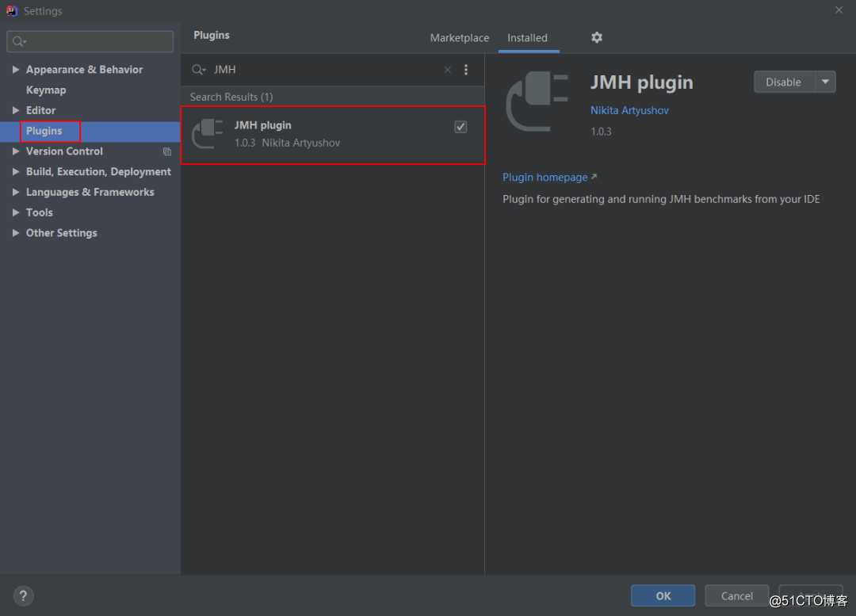
Task: Select Version Control label in the tree
Action: click(64, 151)
